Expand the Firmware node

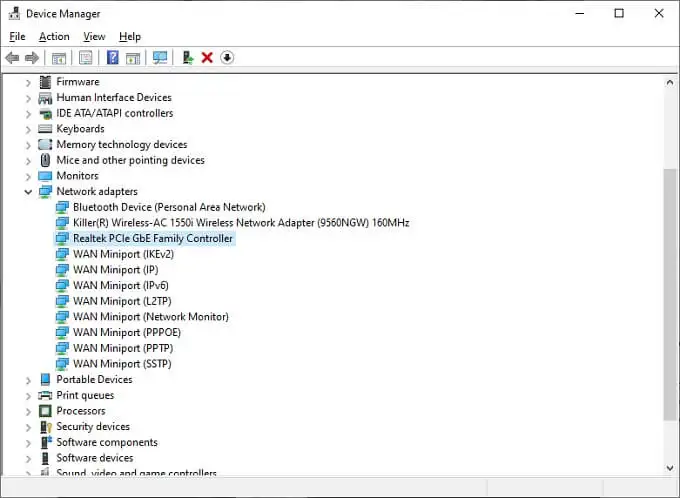[28, 82]
